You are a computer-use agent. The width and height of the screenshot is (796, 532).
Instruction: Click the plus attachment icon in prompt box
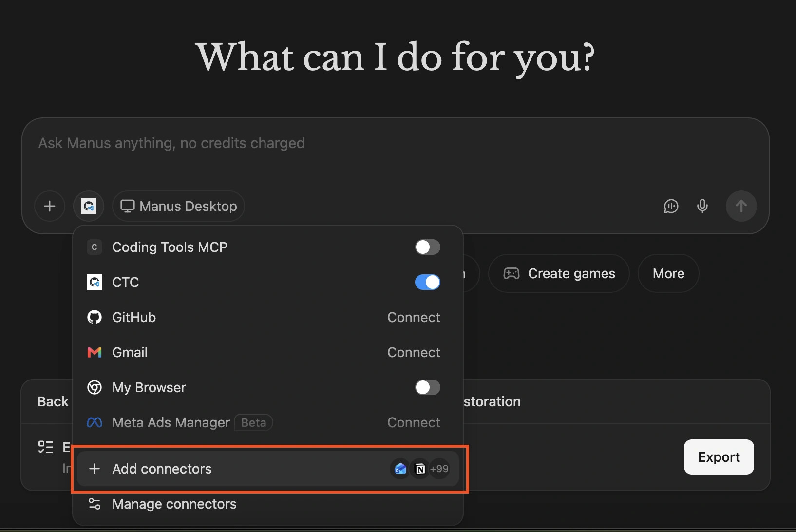coord(50,206)
